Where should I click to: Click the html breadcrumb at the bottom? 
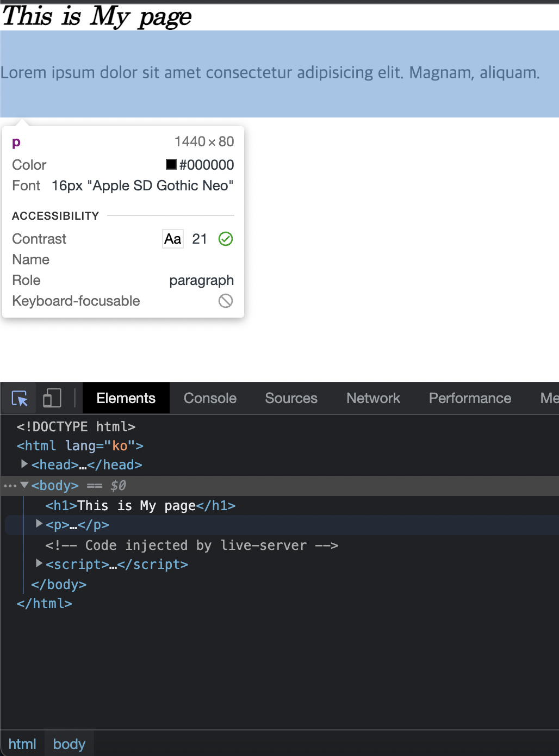click(x=22, y=744)
